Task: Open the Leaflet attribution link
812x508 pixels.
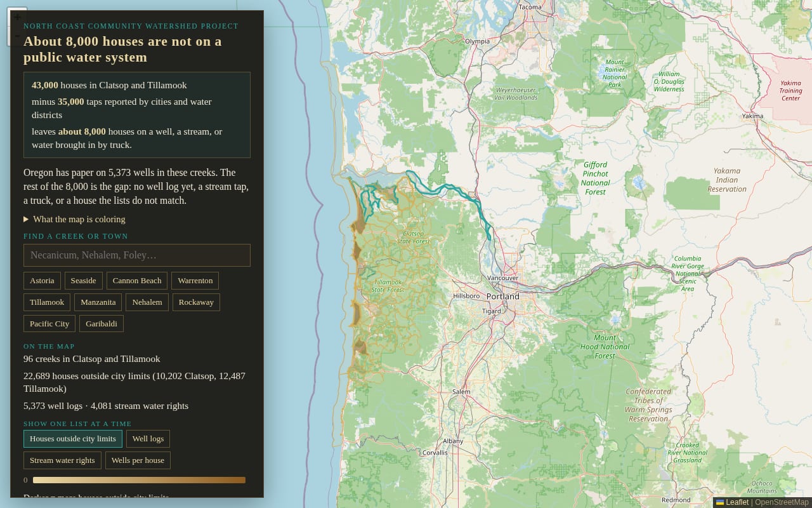Action: (x=737, y=502)
